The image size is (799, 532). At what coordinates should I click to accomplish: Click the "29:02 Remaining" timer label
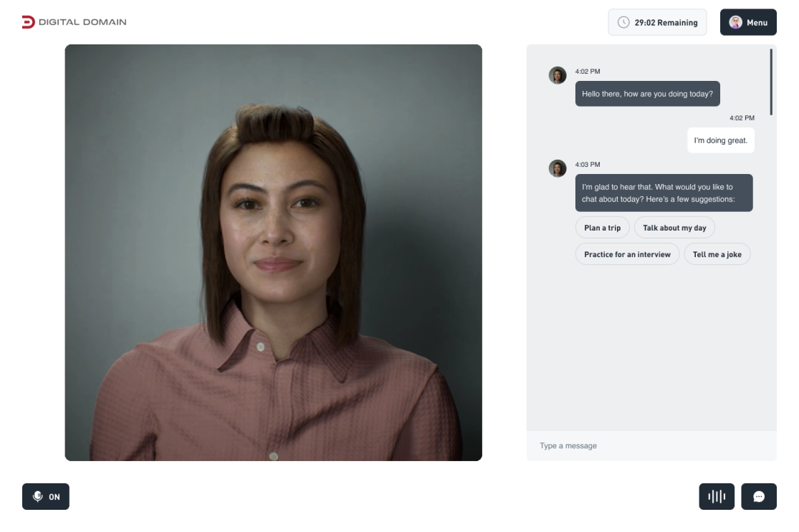click(666, 22)
